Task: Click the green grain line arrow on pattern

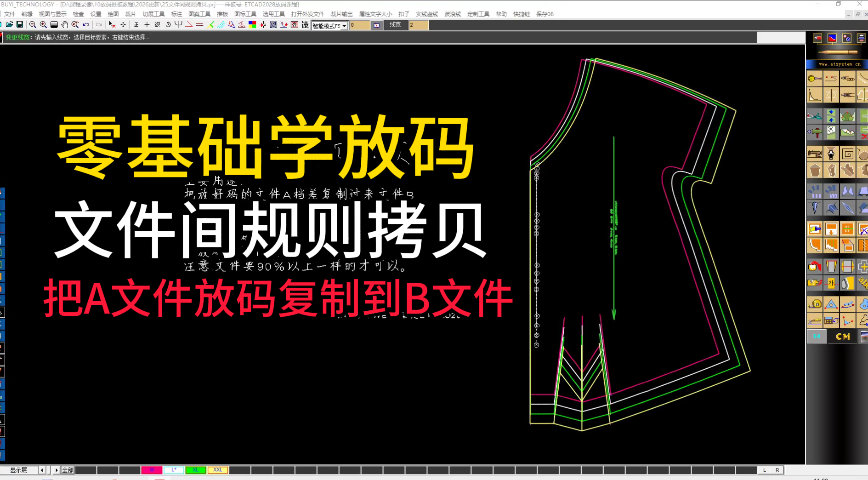Action: click(614, 228)
